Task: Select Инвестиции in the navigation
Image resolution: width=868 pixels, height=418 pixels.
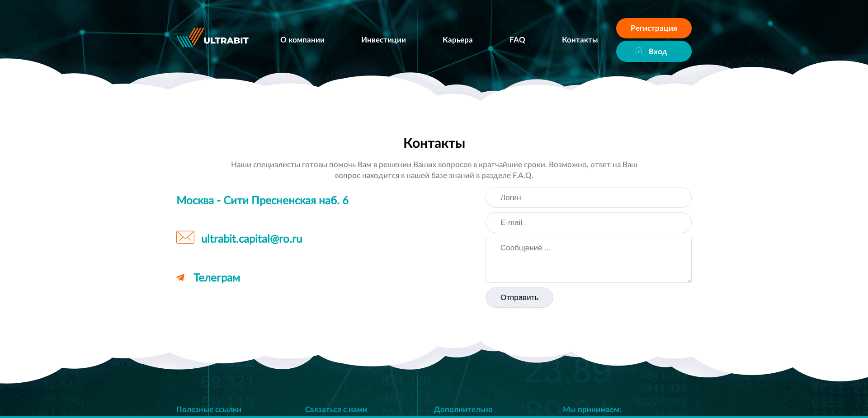Action: [x=383, y=40]
